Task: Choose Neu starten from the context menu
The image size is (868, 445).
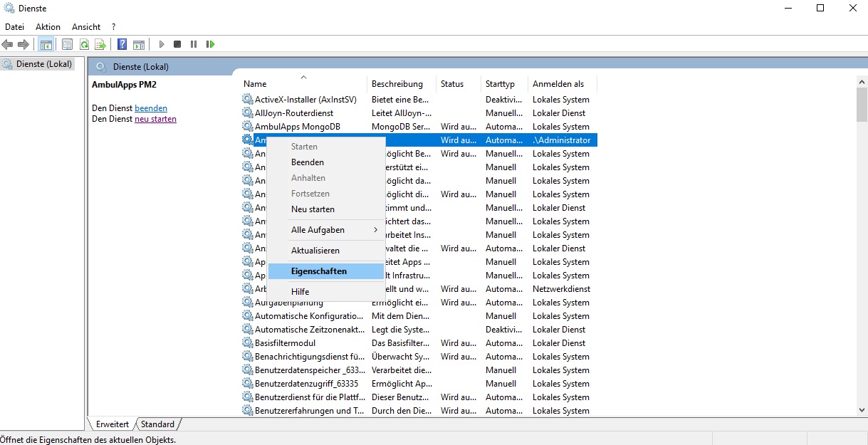Action: point(313,209)
